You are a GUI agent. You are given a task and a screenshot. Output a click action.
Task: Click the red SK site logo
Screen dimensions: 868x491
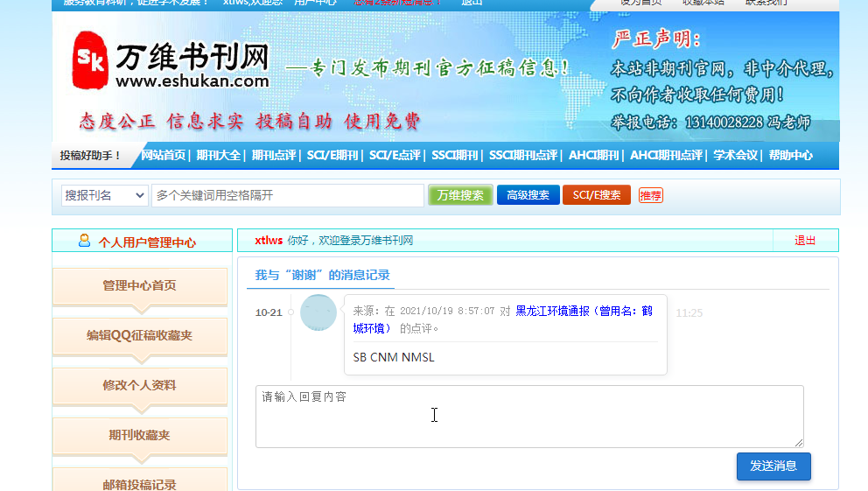coord(90,60)
